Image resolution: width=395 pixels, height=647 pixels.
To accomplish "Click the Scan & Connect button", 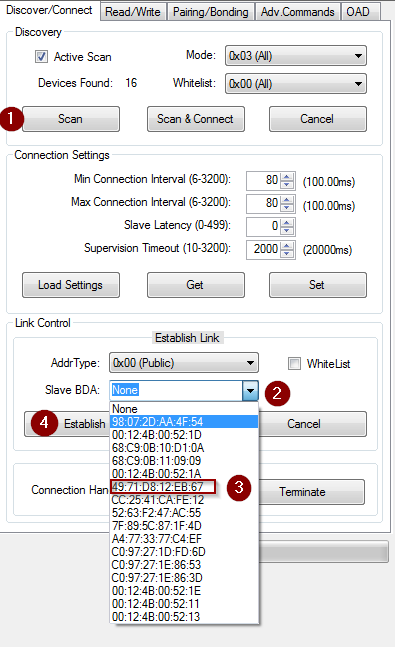I will (x=196, y=119).
